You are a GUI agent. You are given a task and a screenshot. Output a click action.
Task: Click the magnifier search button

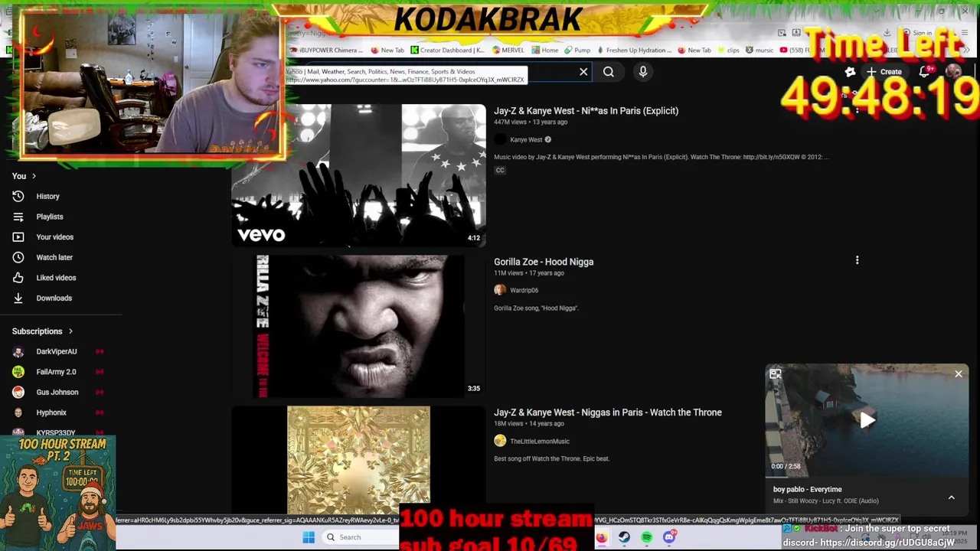click(609, 72)
